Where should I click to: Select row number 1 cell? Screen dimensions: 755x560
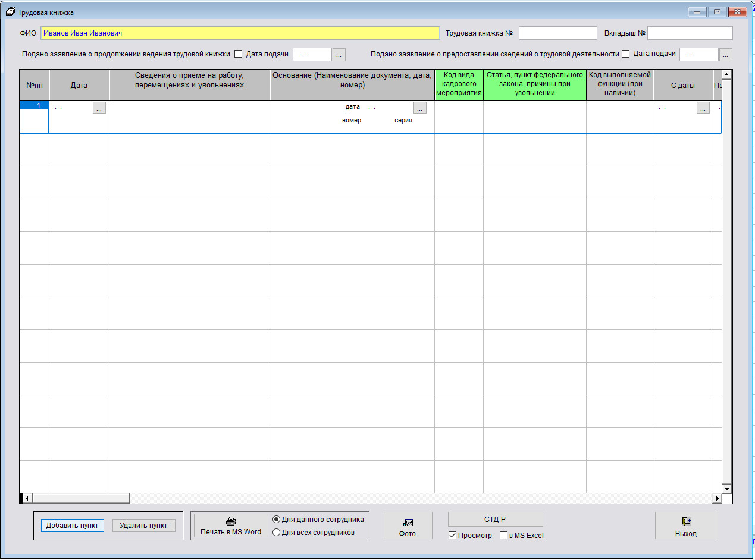click(35, 106)
